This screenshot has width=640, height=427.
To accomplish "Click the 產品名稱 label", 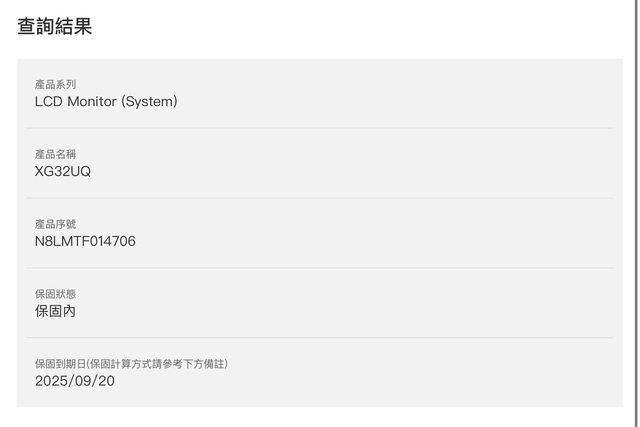I will click(x=55, y=154).
